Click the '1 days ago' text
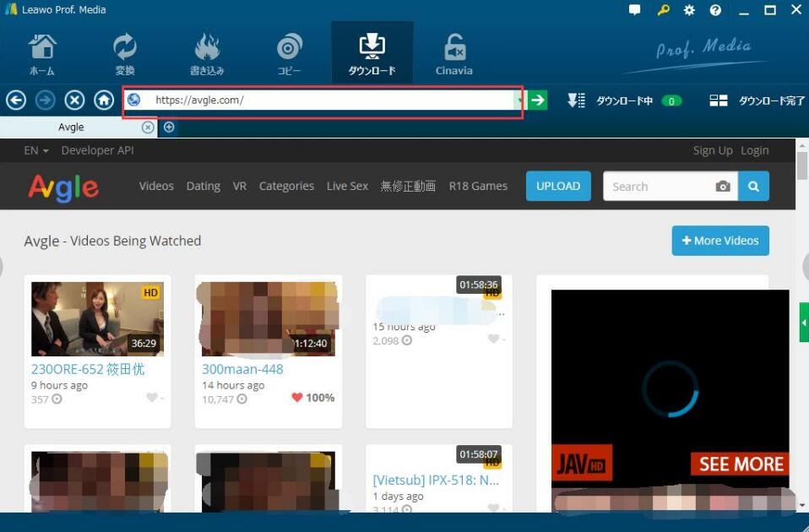 (398, 496)
